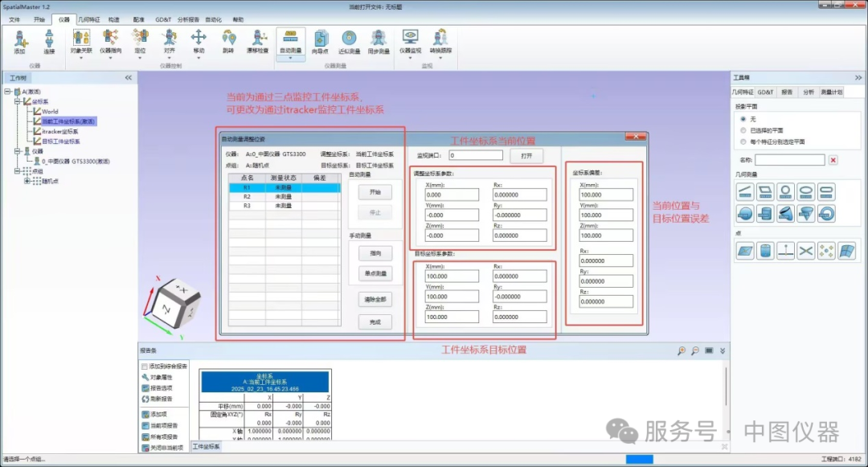Click the 名称 text field in toolbox
868x467 pixels.
tap(790, 160)
